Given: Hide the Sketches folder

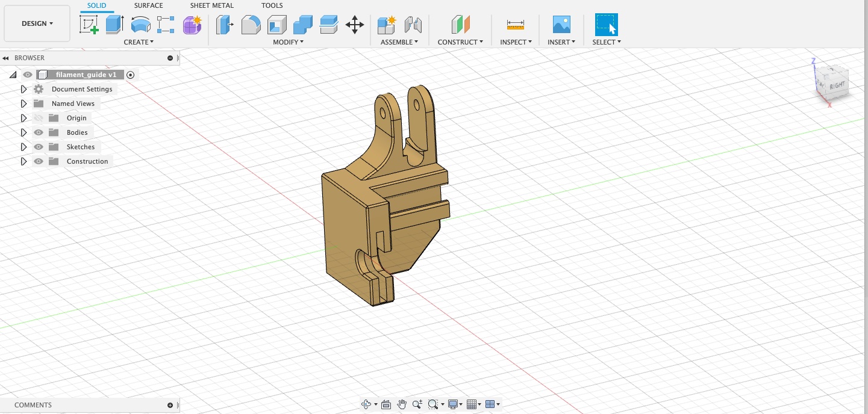Looking at the screenshot, I should [38, 146].
